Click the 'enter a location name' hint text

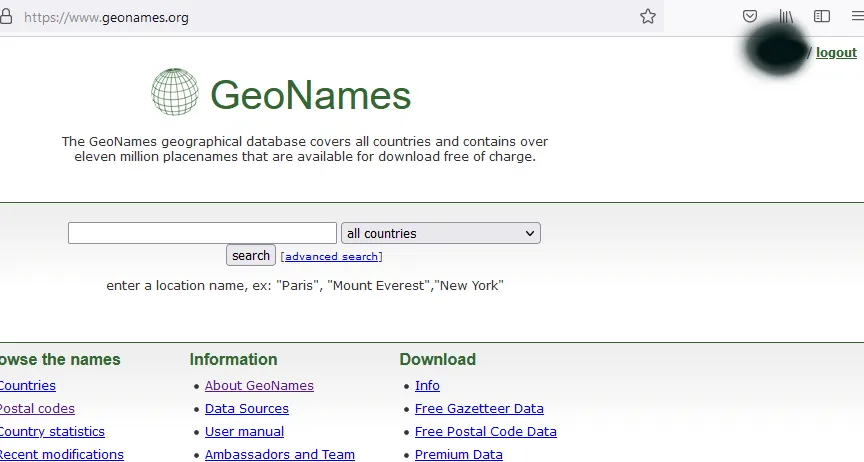[305, 286]
